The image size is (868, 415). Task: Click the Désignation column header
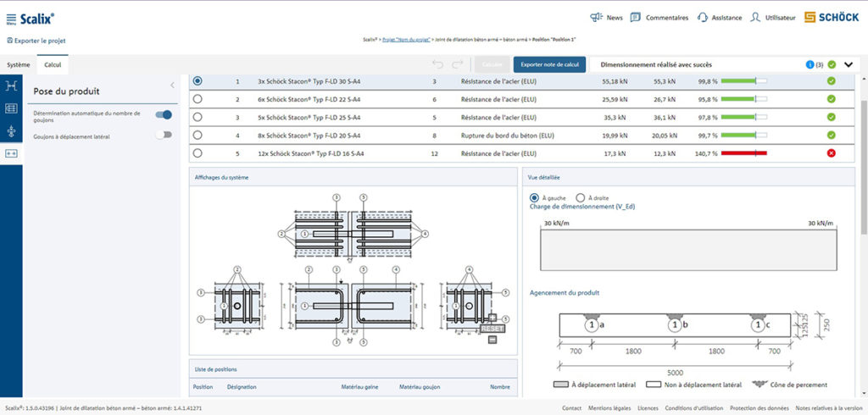(242, 387)
